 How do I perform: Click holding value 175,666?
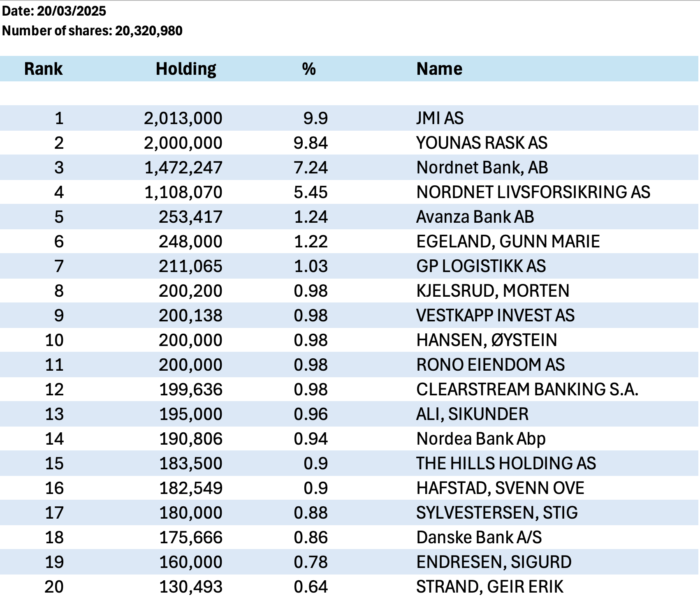[190, 538]
